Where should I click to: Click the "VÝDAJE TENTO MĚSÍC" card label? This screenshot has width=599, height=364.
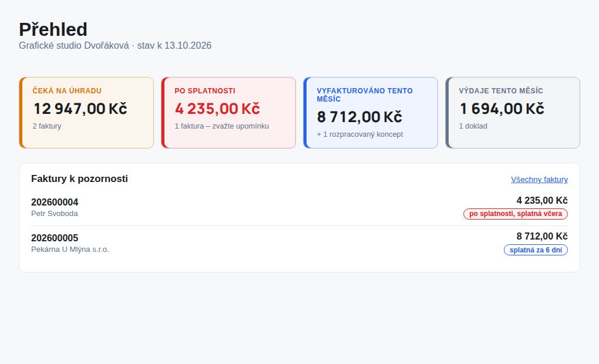(501, 91)
